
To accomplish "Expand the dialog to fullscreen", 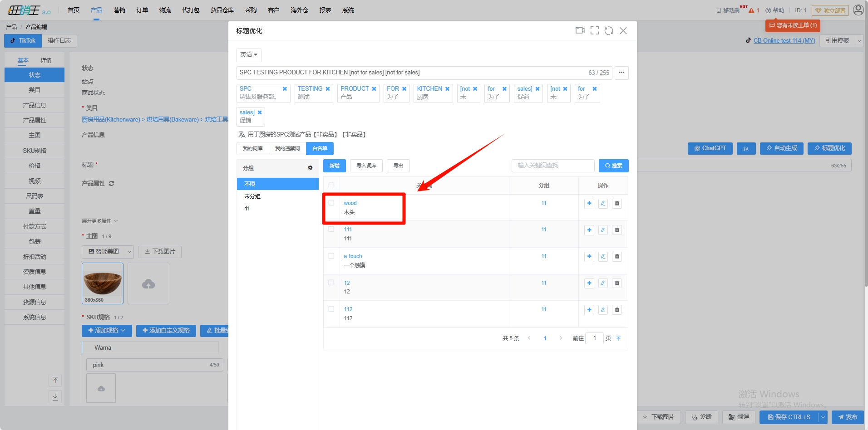I will 594,30.
